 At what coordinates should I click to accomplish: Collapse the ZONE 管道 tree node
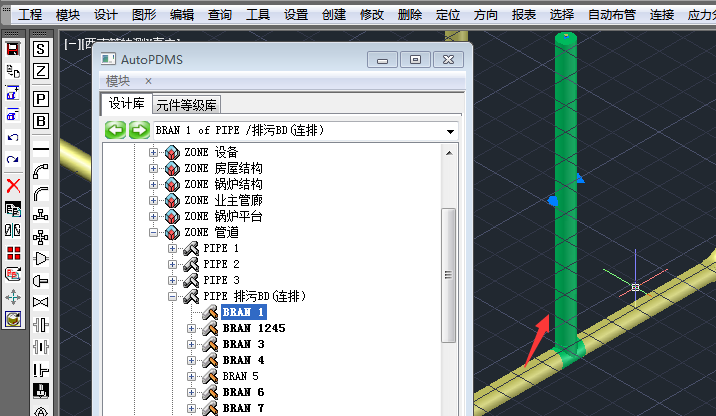pos(154,233)
